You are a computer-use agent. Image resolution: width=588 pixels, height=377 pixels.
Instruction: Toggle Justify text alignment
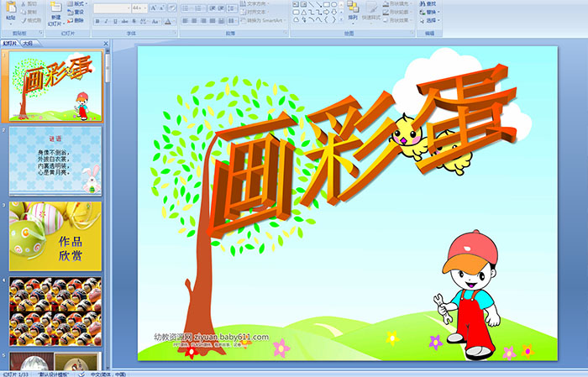click(213, 21)
